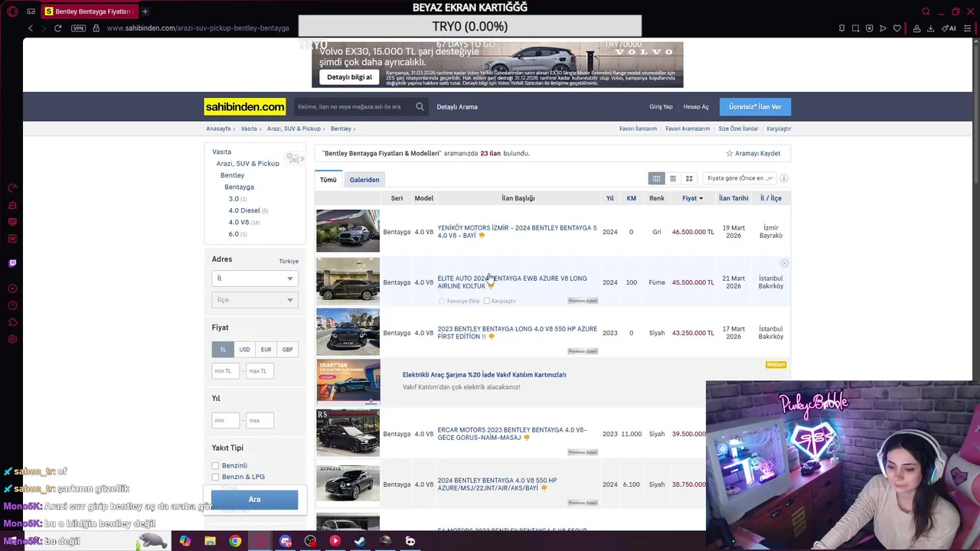Click the Ara search button
This screenshot has width=980, height=551.
(254, 500)
